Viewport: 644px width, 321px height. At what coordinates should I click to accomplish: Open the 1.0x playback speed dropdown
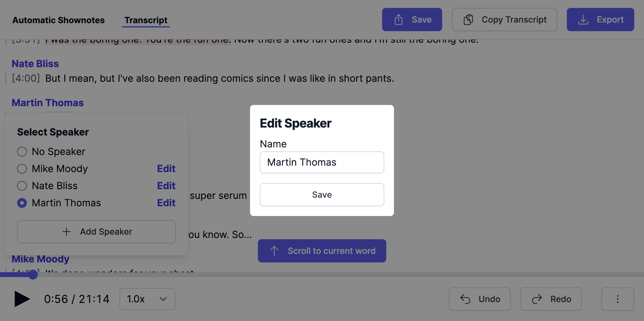(147, 299)
